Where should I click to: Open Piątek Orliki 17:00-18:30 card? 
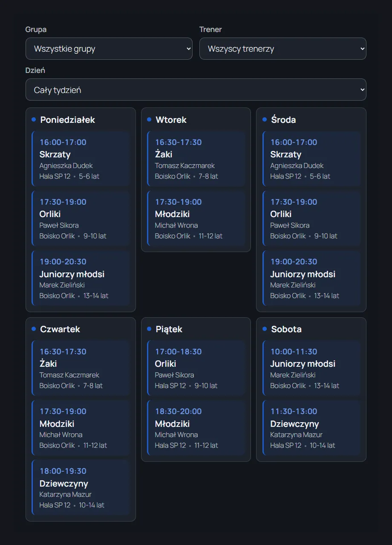(x=196, y=368)
